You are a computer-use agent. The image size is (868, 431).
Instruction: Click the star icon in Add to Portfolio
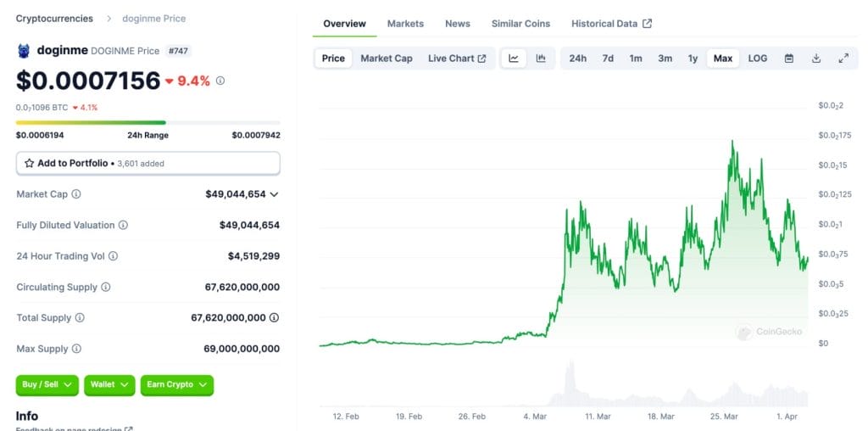click(x=30, y=163)
